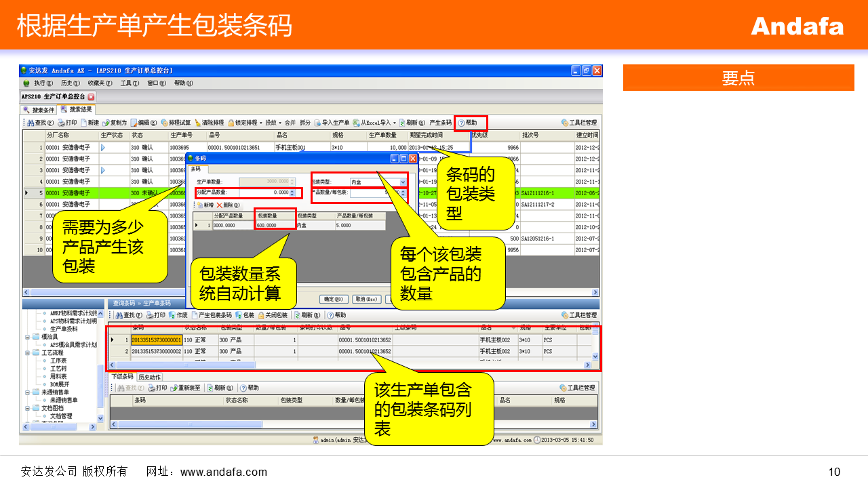Collapse the 模治具 tree node
Viewport: 868px width, 488px height.
point(28,337)
